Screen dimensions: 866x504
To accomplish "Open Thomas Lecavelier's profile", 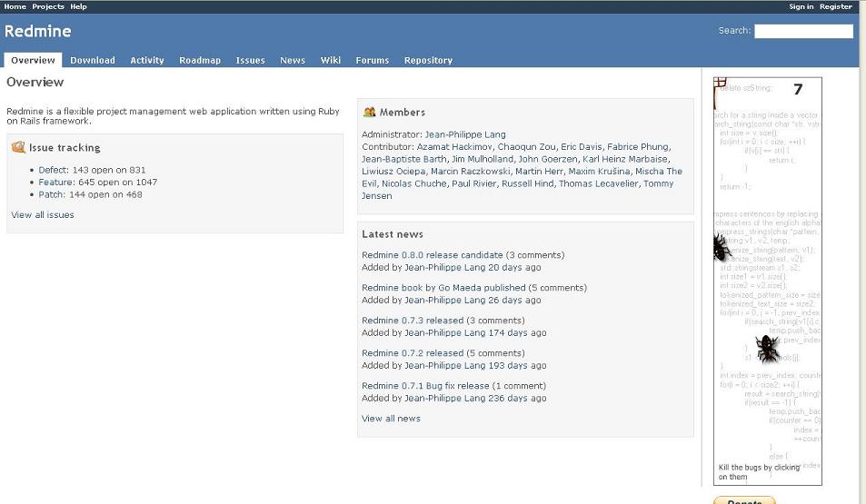I will 598,183.
